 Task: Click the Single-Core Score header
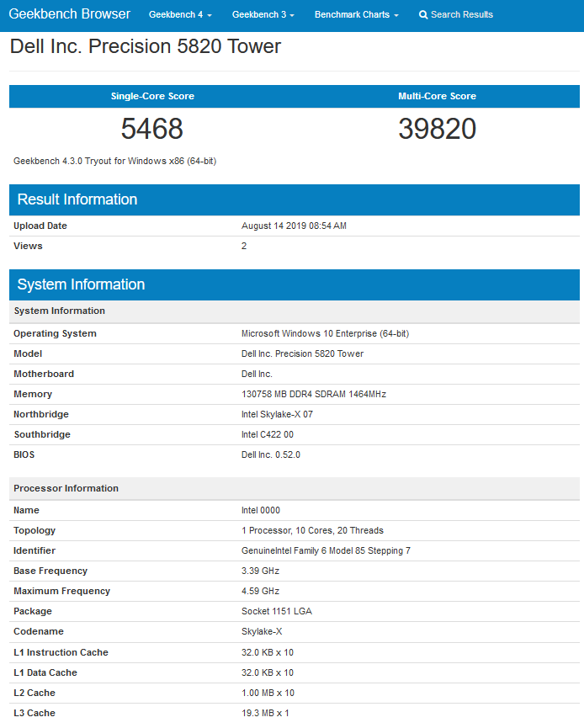[152, 96]
